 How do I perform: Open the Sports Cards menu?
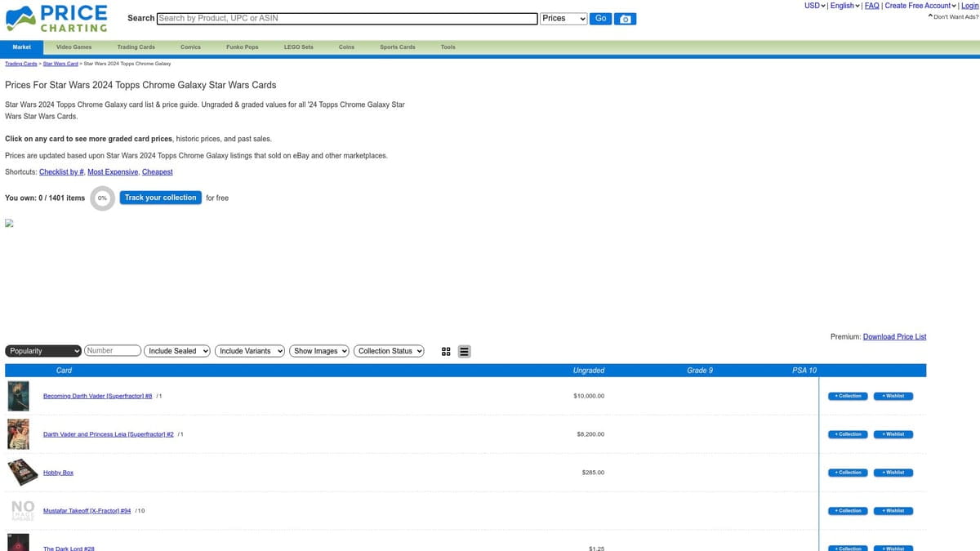pos(397,47)
